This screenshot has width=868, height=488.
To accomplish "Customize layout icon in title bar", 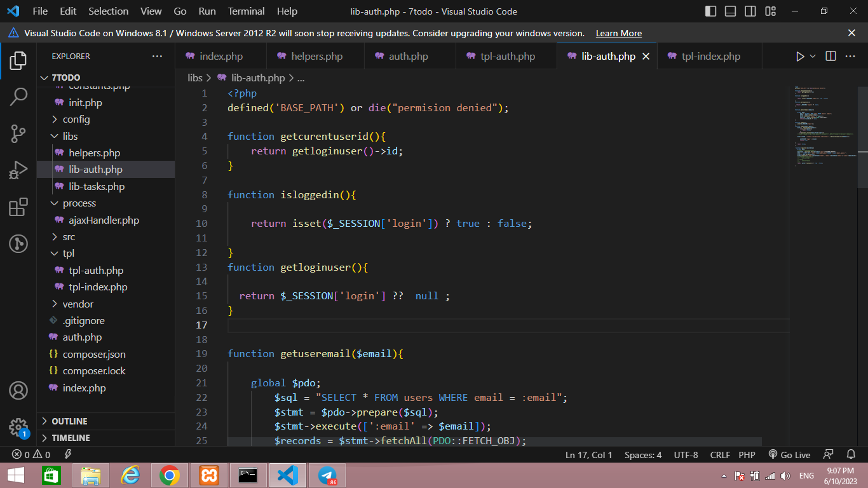I will click(771, 11).
